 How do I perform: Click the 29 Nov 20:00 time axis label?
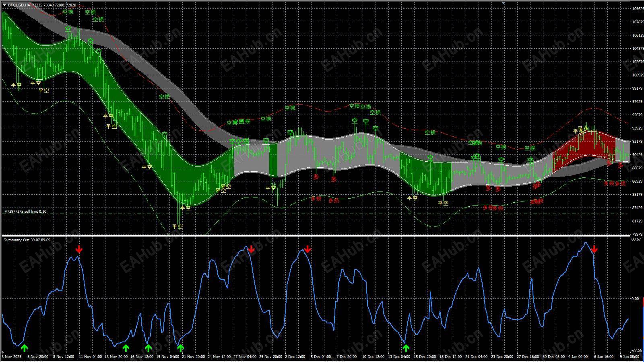270,357
